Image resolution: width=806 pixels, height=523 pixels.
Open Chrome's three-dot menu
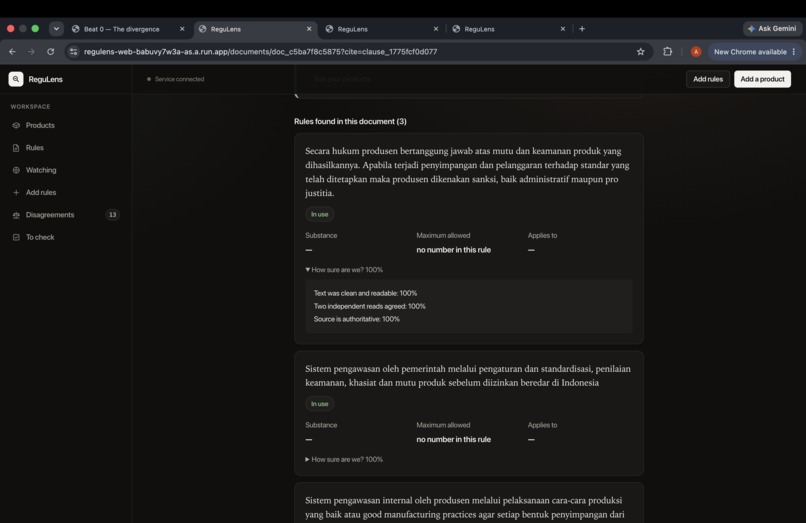pyautogui.click(x=794, y=51)
